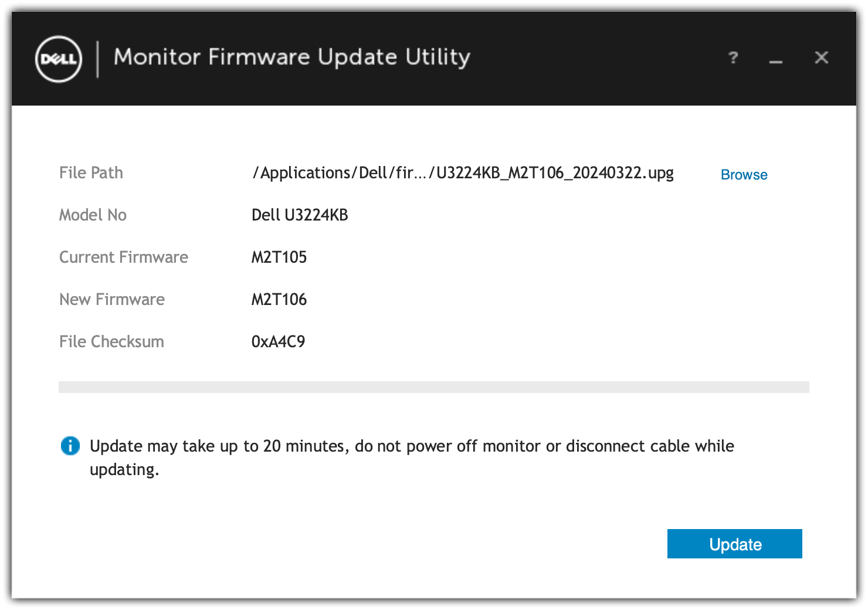Open help with the question mark icon
The image size is (868, 610).
click(733, 57)
